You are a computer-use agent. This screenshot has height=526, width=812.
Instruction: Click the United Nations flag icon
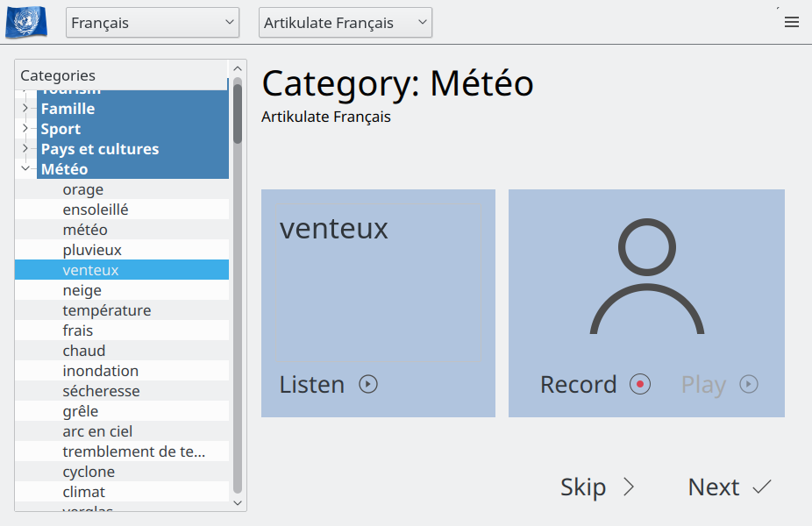tap(26, 22)
